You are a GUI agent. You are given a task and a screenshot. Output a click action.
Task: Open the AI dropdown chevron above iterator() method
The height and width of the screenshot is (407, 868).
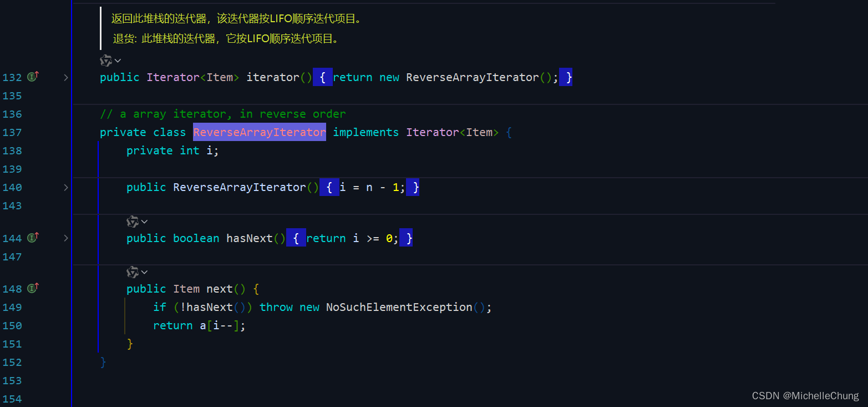click(x=118, y=61)
